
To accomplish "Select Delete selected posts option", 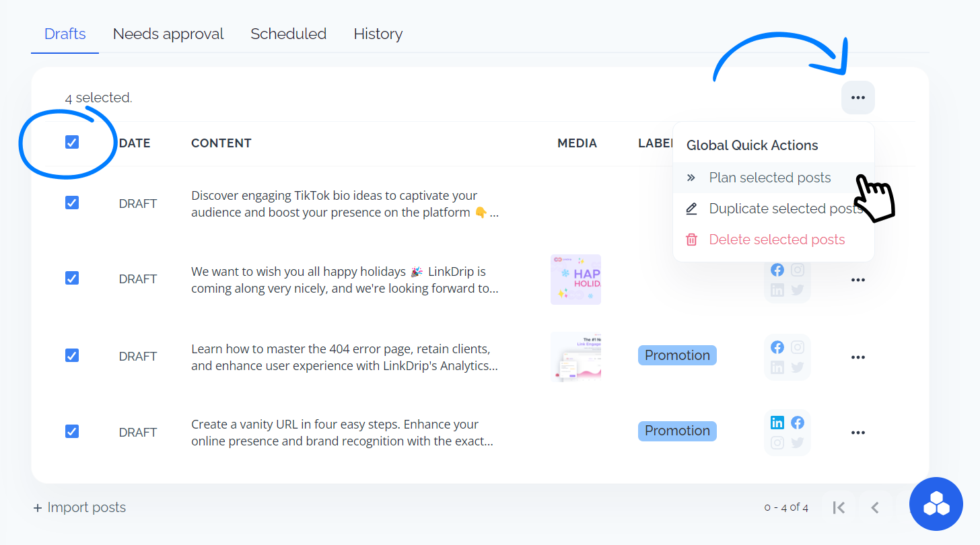I will 776,240.
